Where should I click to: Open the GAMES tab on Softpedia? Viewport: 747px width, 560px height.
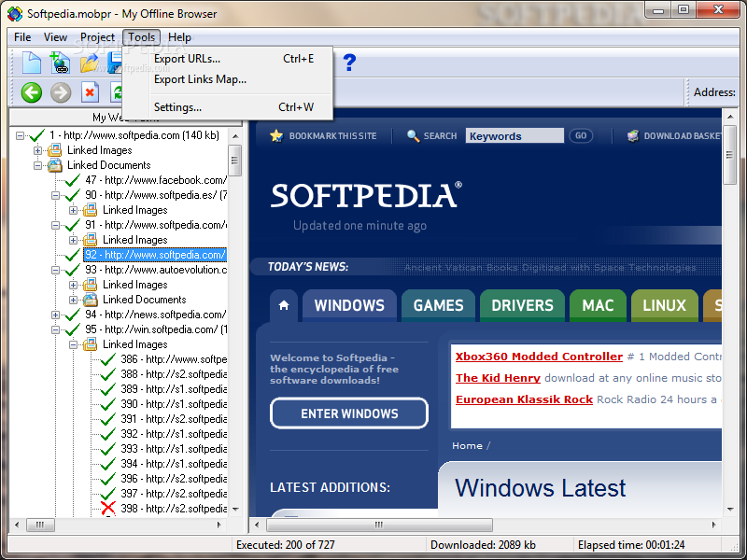(x=438, y=305)
